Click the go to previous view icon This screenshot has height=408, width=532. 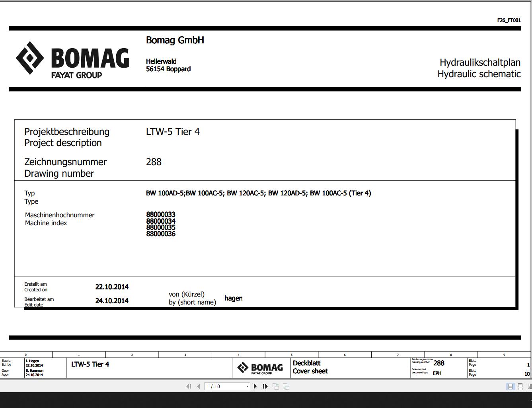pyautogui.click(x=276, y=386)
